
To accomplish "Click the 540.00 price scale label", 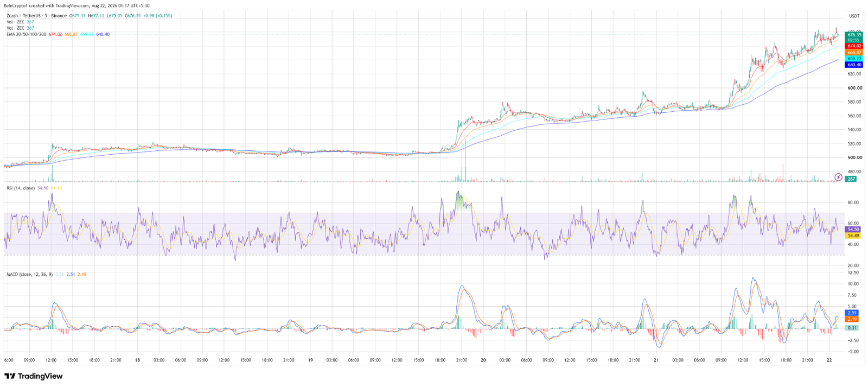I will [x=854, y=130].
